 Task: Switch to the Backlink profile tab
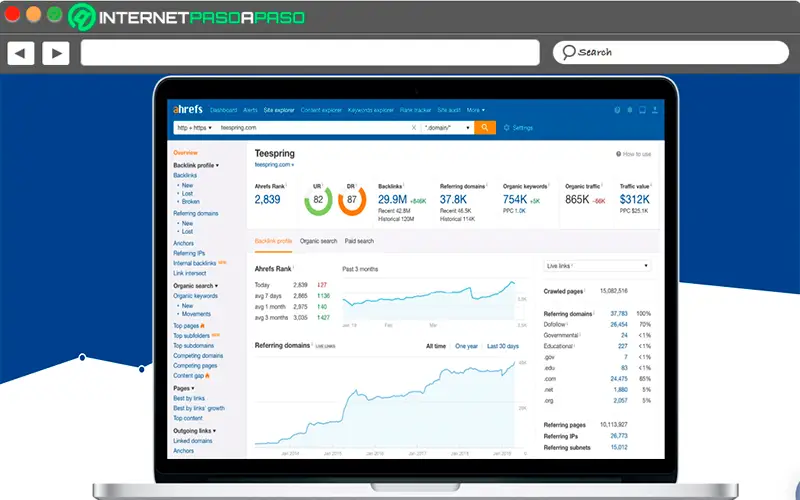(x=273, y=241)
